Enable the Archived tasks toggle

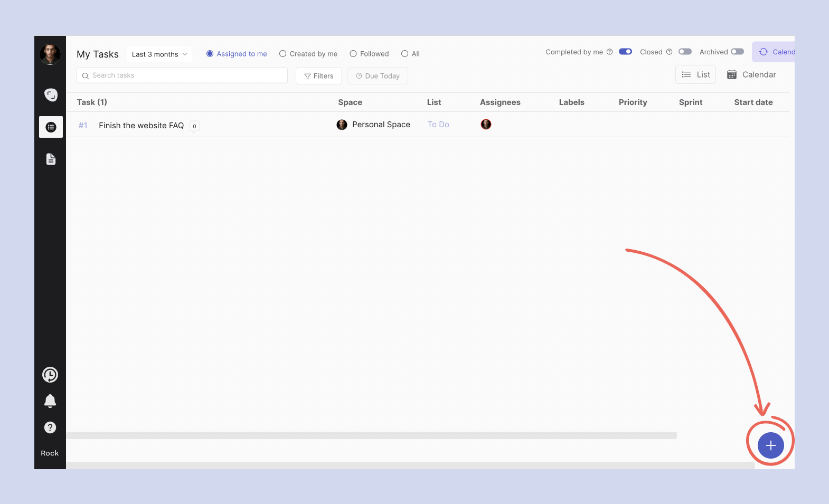[737, 52]
